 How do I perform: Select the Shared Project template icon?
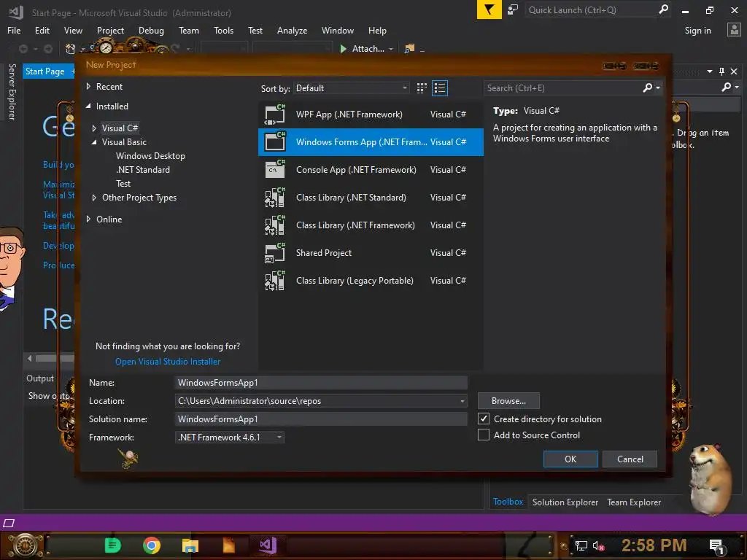click(x=274, y=253)
